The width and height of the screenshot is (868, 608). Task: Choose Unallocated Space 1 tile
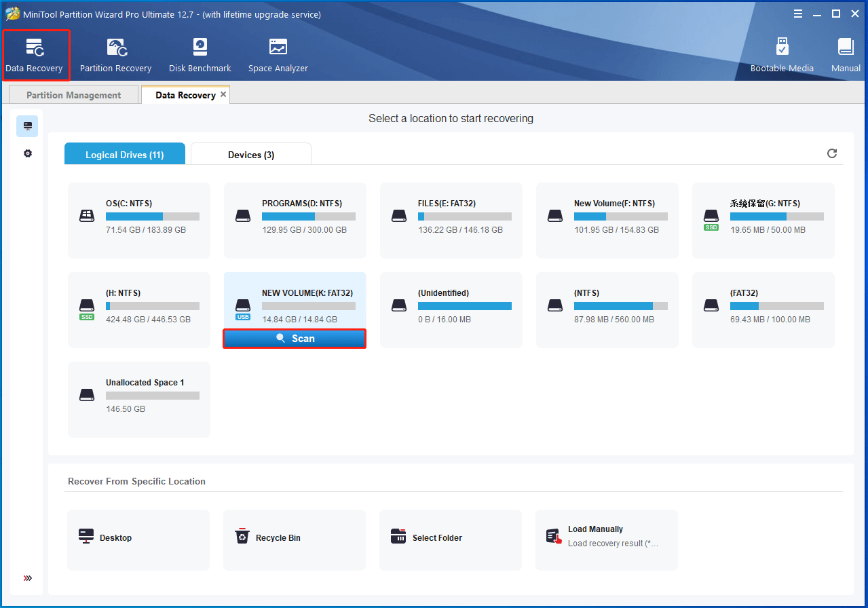(139, 399)
